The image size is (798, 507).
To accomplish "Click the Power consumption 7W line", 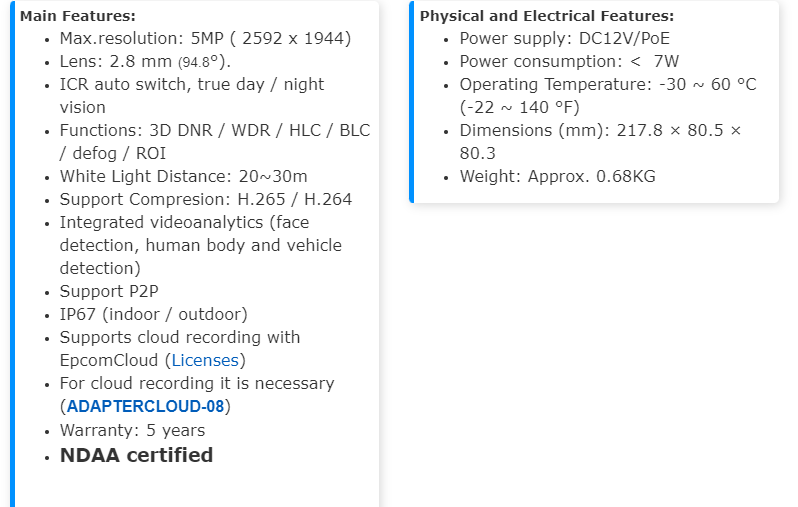I will point(568,61).
